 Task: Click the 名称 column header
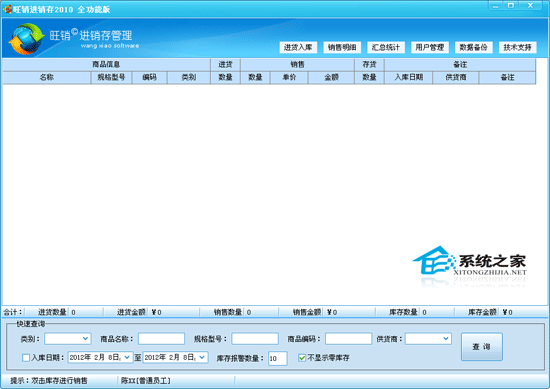[47, 78]
